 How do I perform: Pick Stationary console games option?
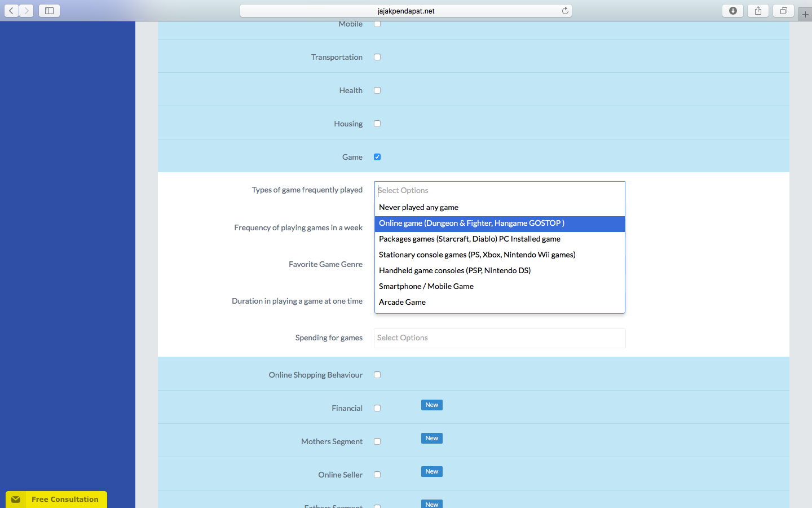(x=500, y=255)
